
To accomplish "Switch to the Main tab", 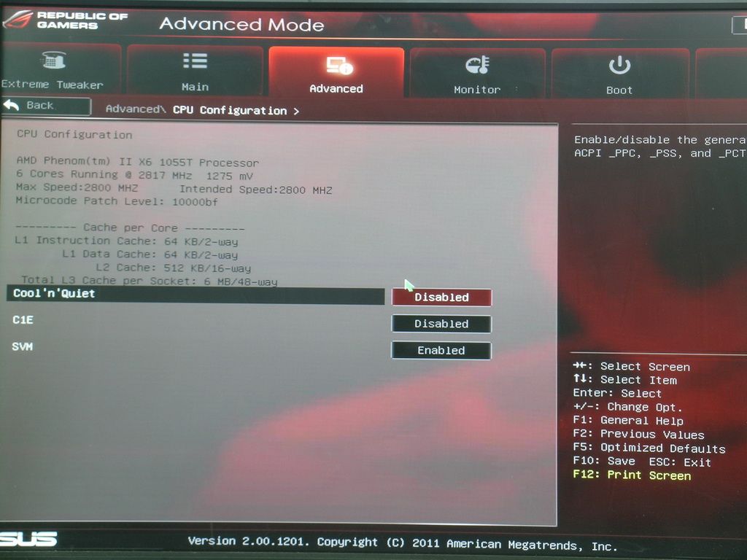I will (196, 71).
